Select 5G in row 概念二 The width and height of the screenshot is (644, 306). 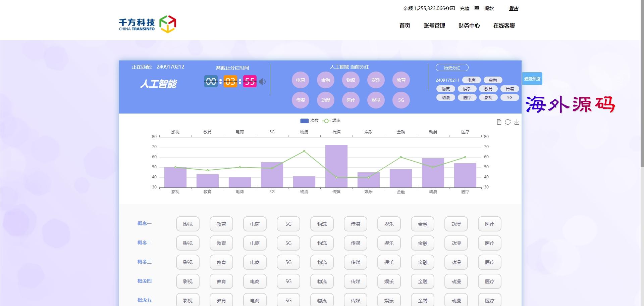pos(288,243)
